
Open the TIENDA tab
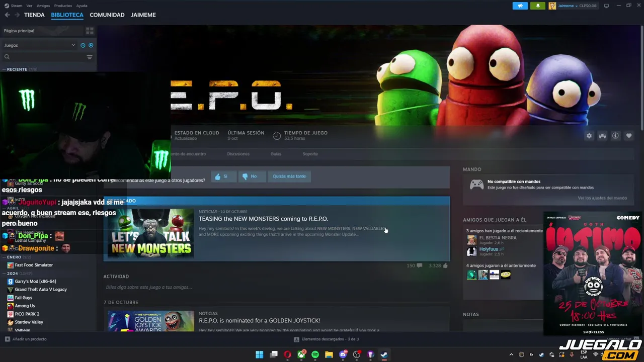coord(34,15)
